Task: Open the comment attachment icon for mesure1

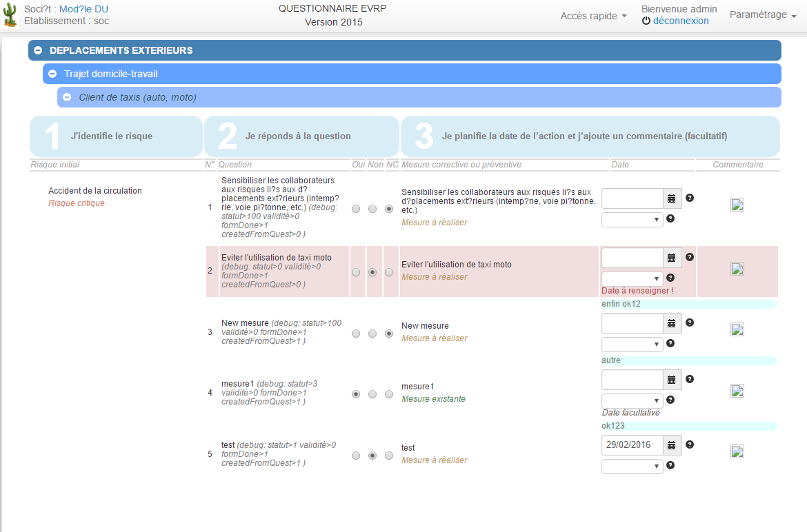Action: (x=737, y=390)
